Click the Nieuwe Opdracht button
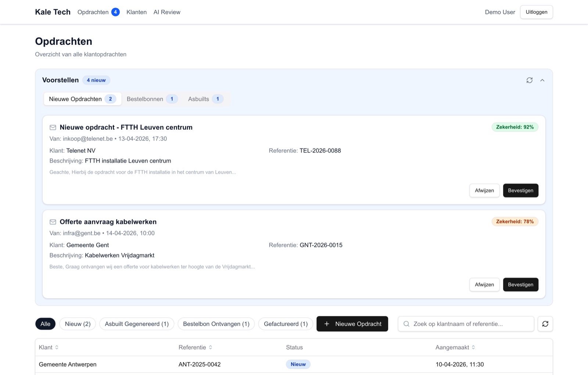The height and width of the screenshot is (375, 588). coord(352,324)
